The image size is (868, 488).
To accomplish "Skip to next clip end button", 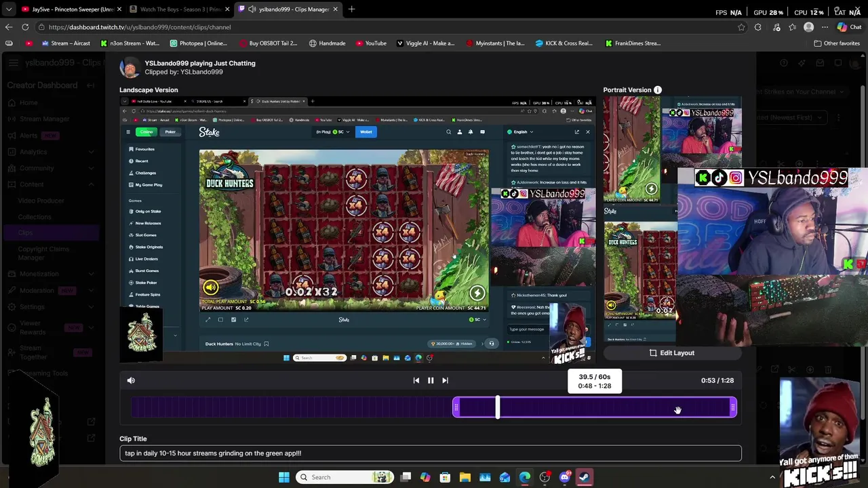I will pyautogui.click(x=445, y=380).
